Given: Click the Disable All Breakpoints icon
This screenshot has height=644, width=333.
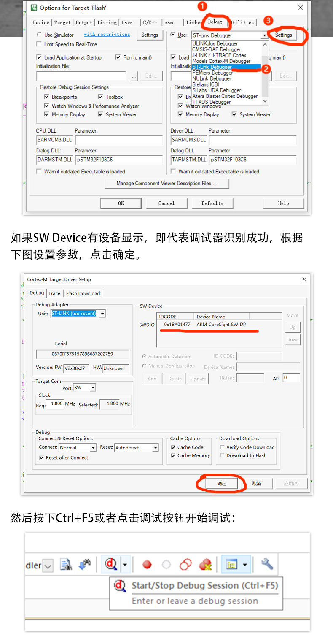Looking at the screenshot, I should (185, 564).
